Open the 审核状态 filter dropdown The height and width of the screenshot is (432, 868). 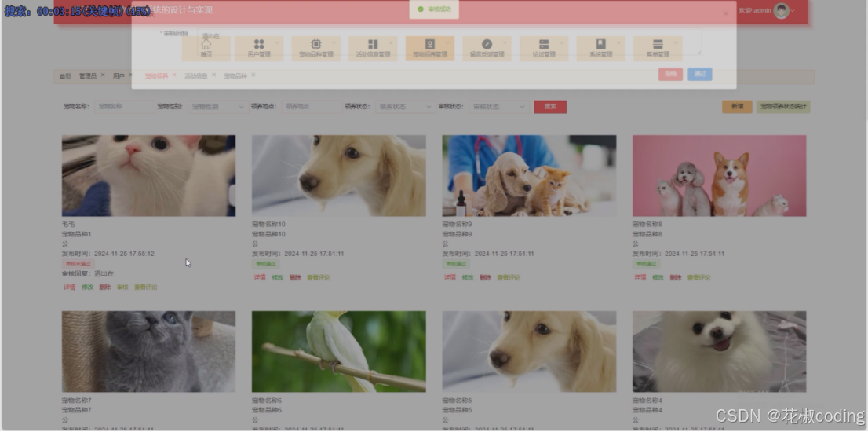pyautogui.click(x=499, y=106)
